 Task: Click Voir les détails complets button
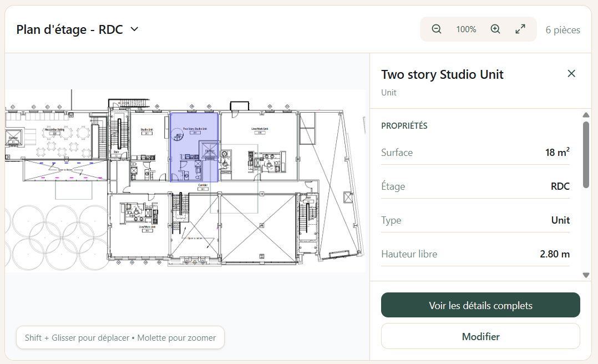(x=480, y=305)
